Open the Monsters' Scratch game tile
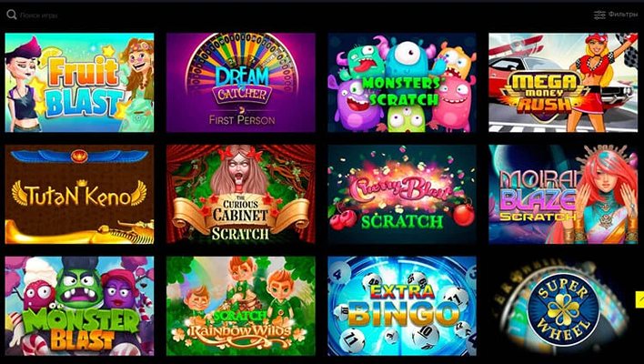 (402, 83)
